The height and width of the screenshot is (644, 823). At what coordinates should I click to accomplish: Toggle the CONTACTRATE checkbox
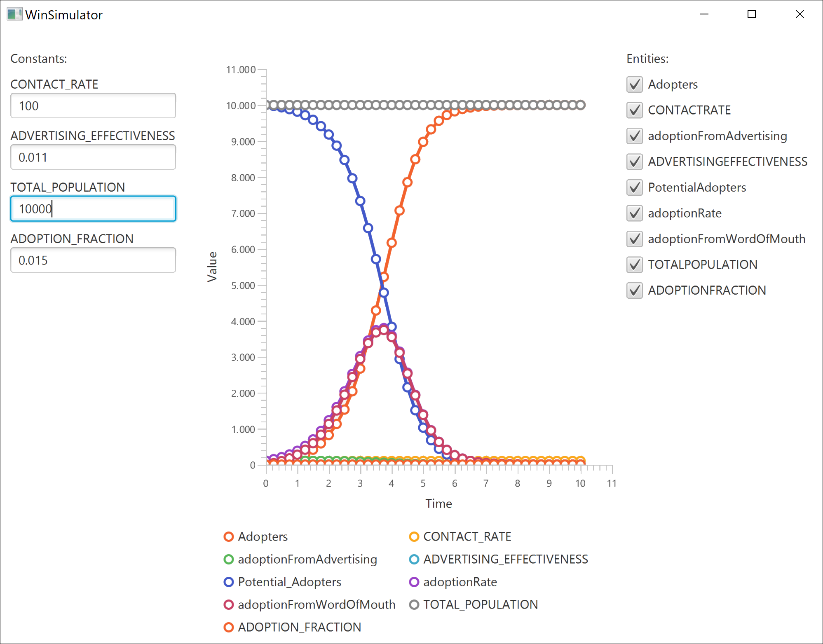click(x=634, y=110)
